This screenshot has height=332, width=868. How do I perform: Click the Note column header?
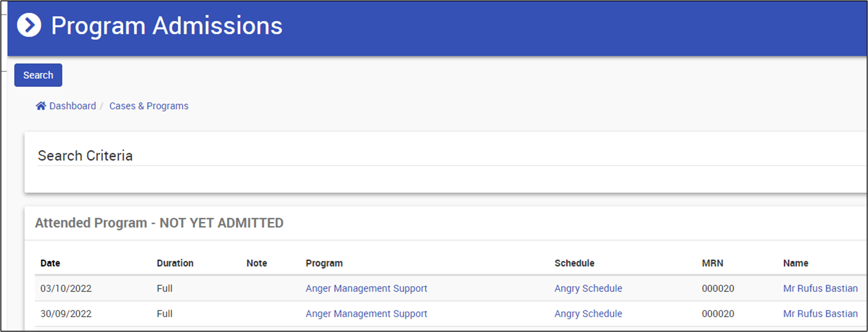pyautogui.click(x=257, y=263)
